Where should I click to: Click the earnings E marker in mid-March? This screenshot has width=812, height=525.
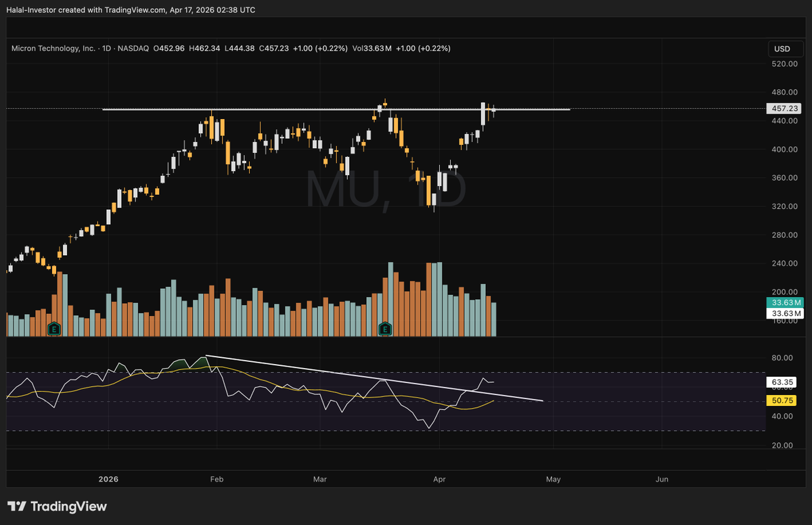[385, 329]
